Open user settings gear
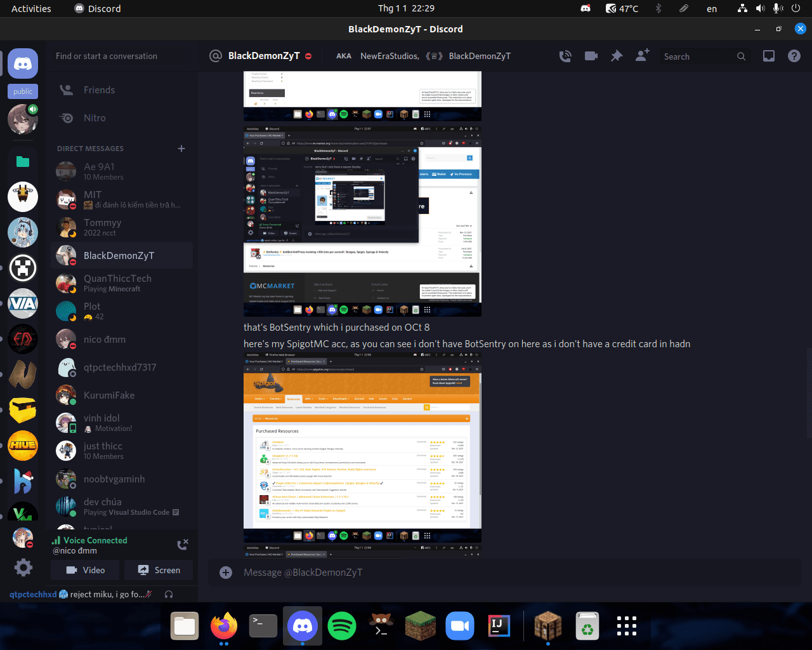 23,567
